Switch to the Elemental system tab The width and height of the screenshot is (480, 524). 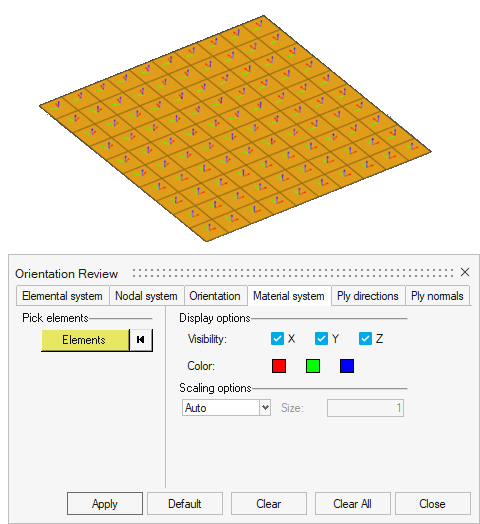(x=63, y=296)
